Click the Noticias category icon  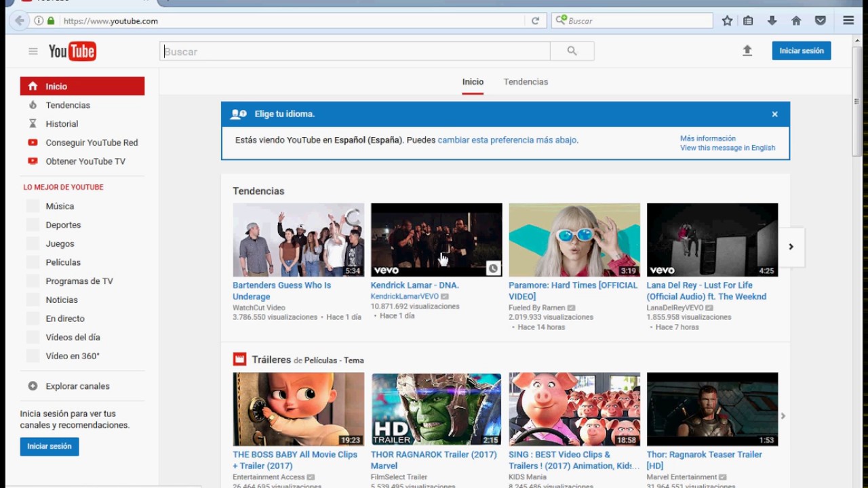[x=33, y=300]
